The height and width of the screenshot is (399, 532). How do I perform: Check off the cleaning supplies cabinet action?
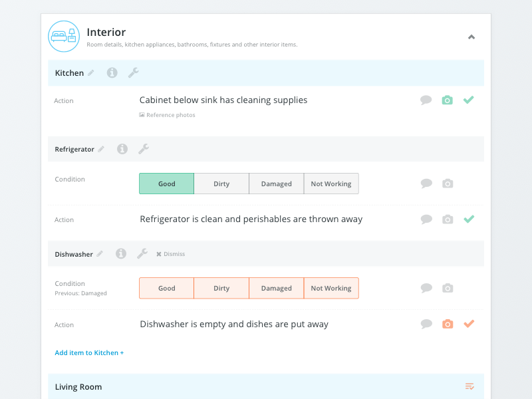tap(469, 99)
